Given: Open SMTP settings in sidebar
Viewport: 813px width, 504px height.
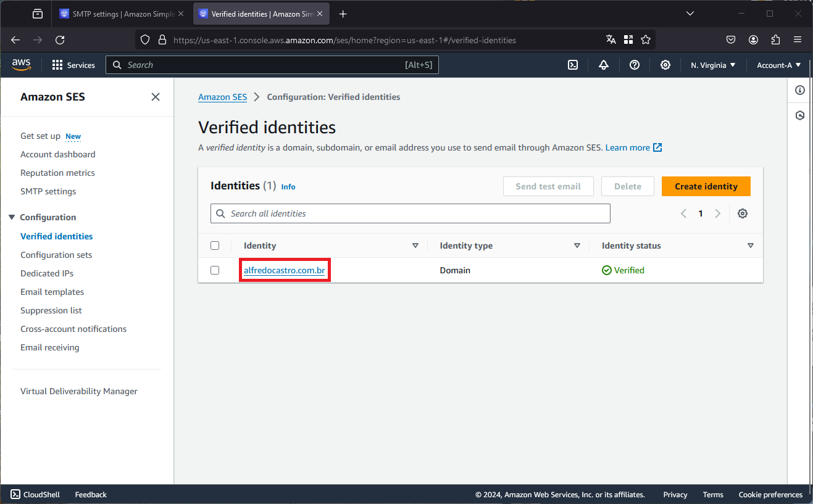Looking at the screenshot, I should [48, 191].
